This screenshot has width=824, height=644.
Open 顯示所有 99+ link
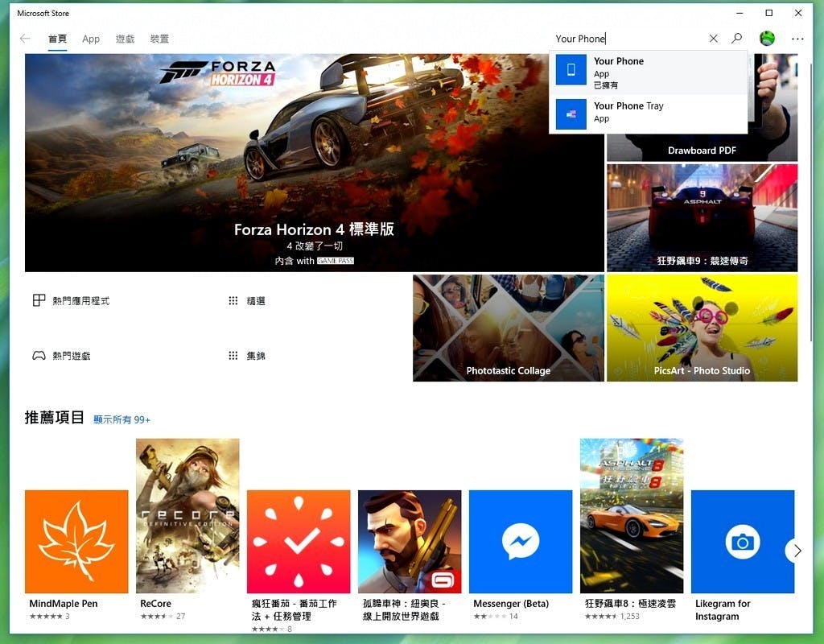pyautogui.click(x=122, y=419)
